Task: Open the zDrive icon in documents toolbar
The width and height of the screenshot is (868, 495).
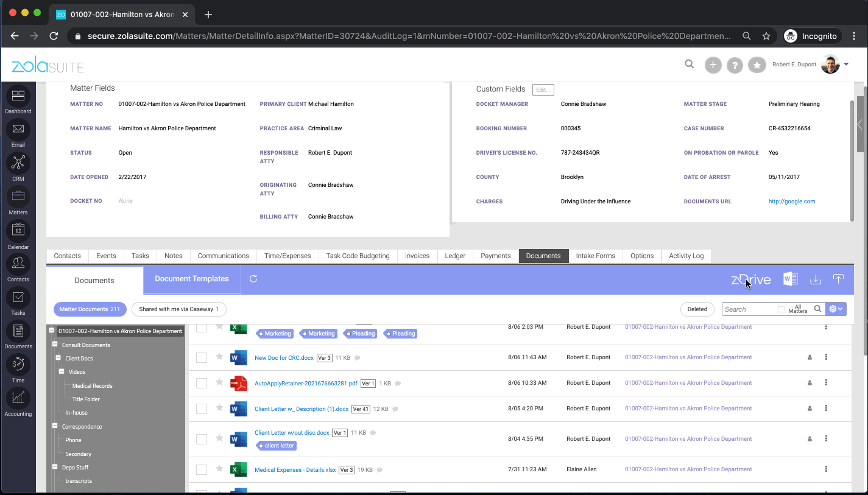Action: [x=751, y=279]
